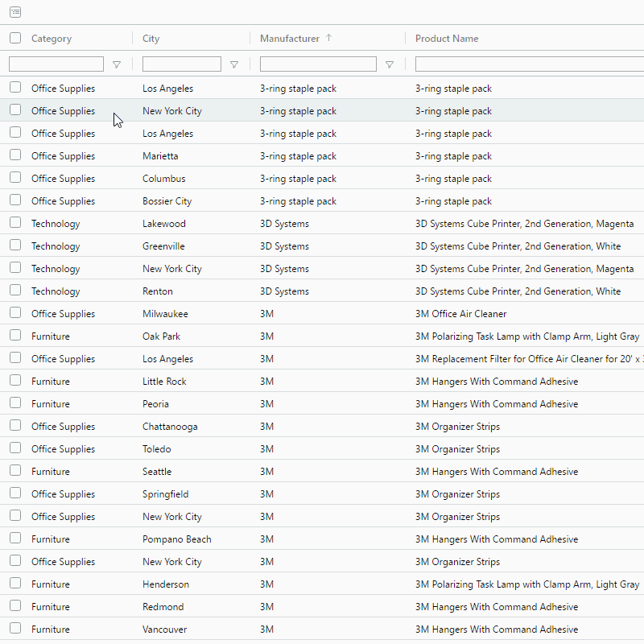Focus the Category filter text box

click(56, 64)
